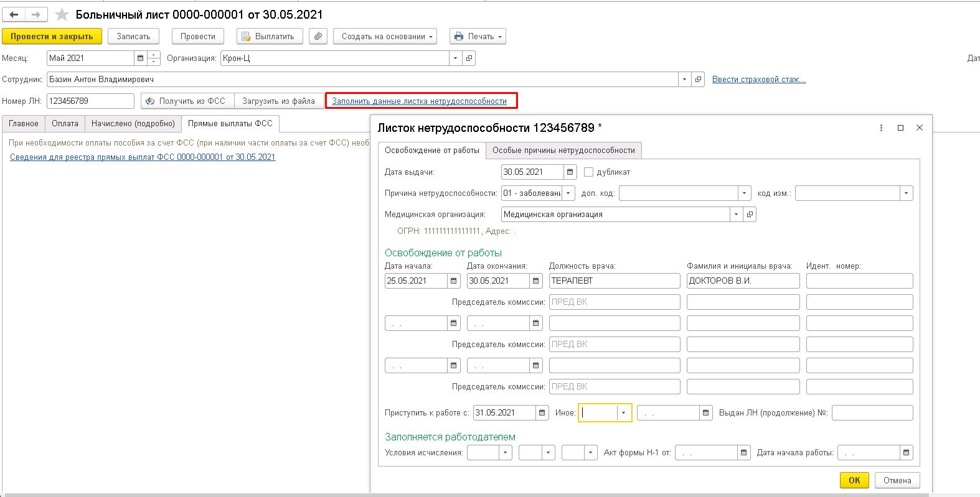Screen dimensions: 980x497
Task: Open calendar for Акт формы Н-1 от
Action: pyautogui.click(x=744, y=453)
